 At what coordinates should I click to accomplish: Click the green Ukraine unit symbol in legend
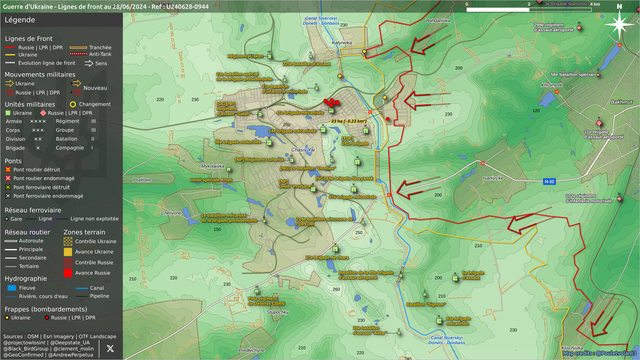8,113
